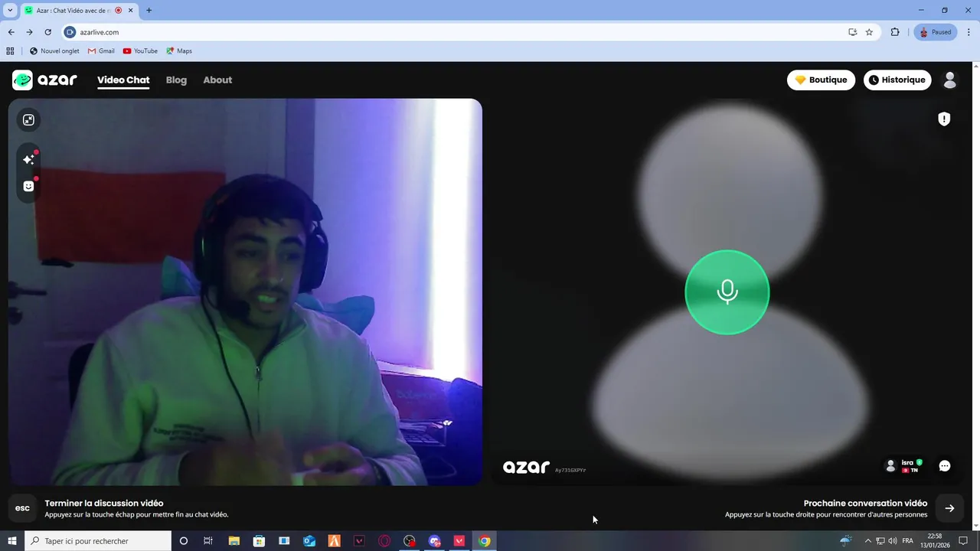Open the Gmail bookmark
980x551 pixels.
click(x=101, y=51)
